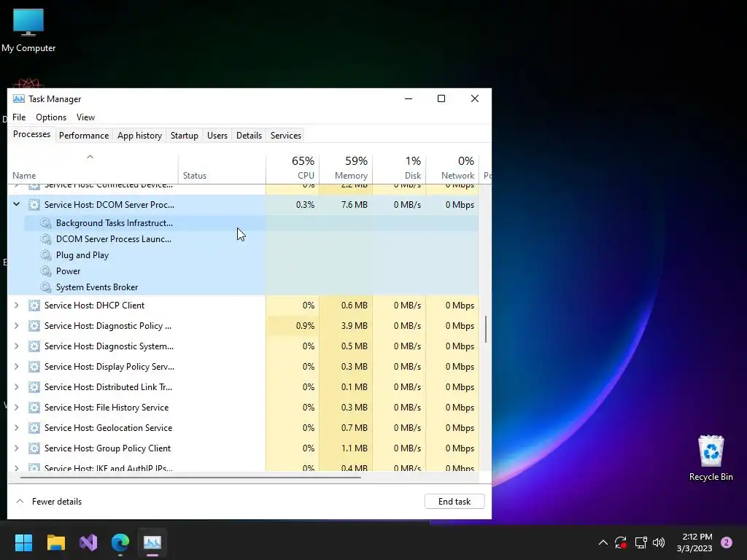Sort by the Memory column header

tap(346, 168)
